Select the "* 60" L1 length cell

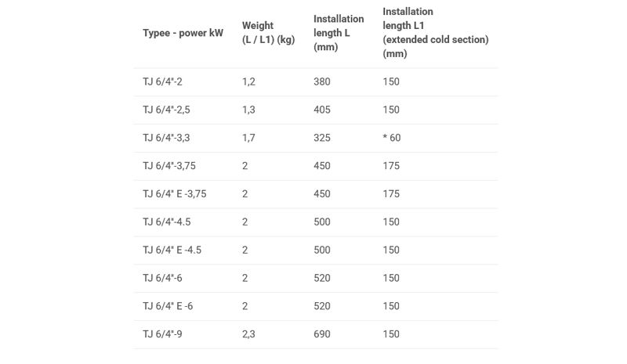click(392, 138)
